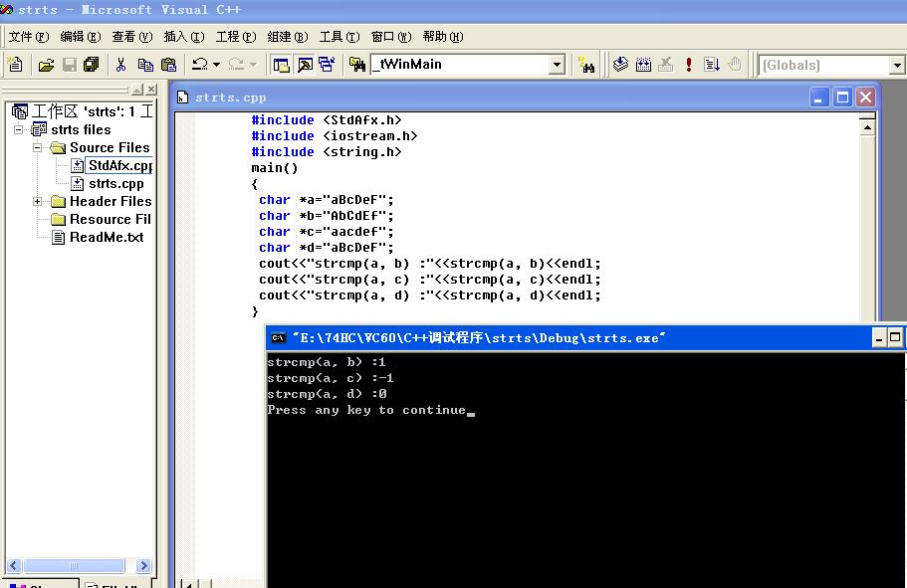
Task: Toggle breakpoint with the hand icon
Action: tap(735, 65)
